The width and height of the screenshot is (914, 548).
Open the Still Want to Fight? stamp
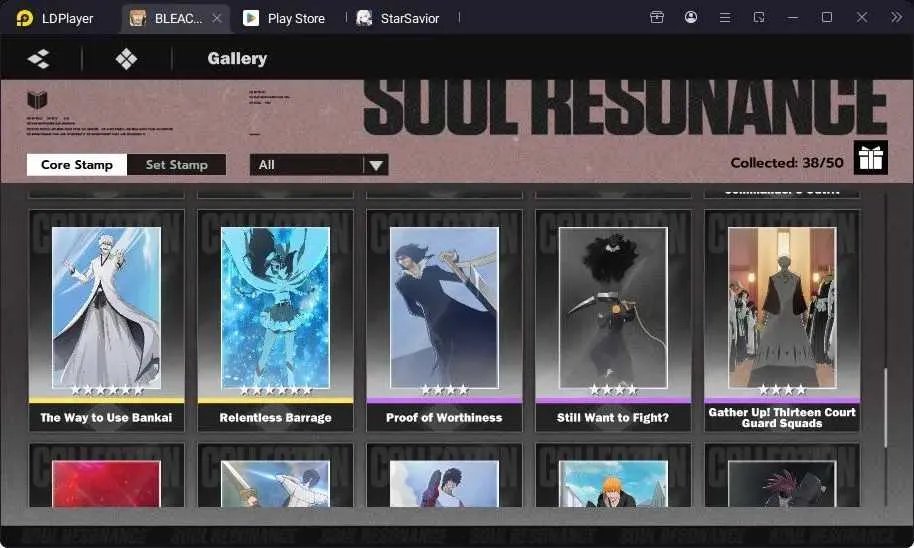[613, 321]
